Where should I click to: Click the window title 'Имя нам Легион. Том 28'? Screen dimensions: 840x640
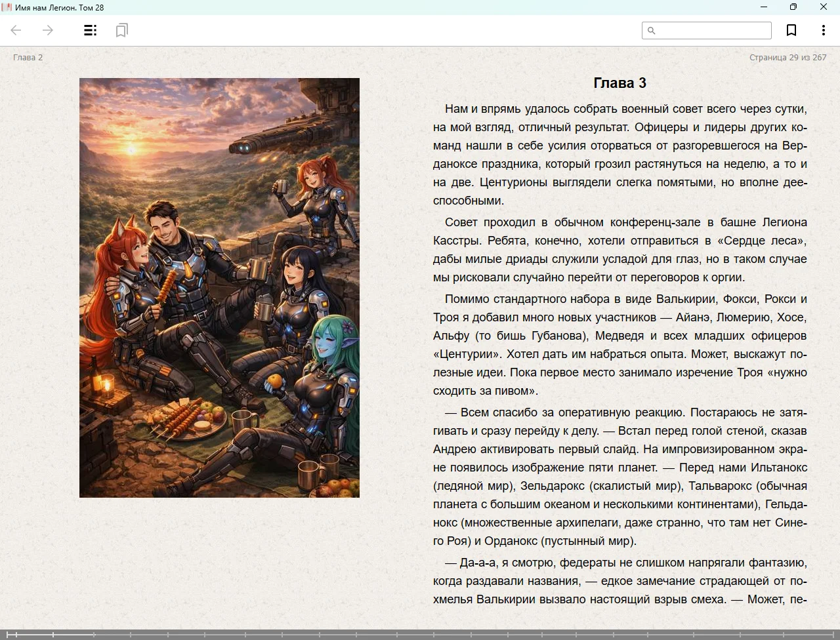coord(59,8)
